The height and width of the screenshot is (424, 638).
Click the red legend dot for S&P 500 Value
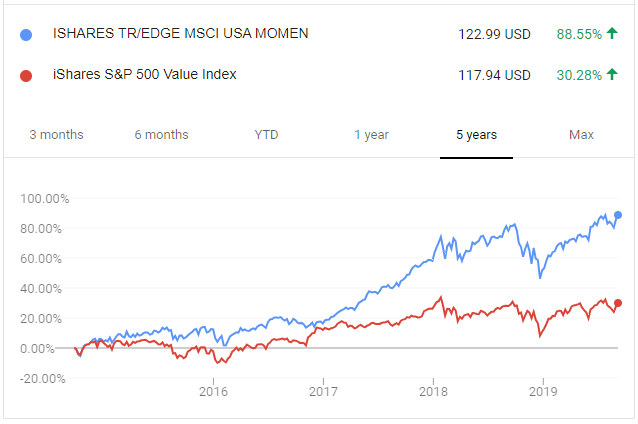tap(28, 75)
